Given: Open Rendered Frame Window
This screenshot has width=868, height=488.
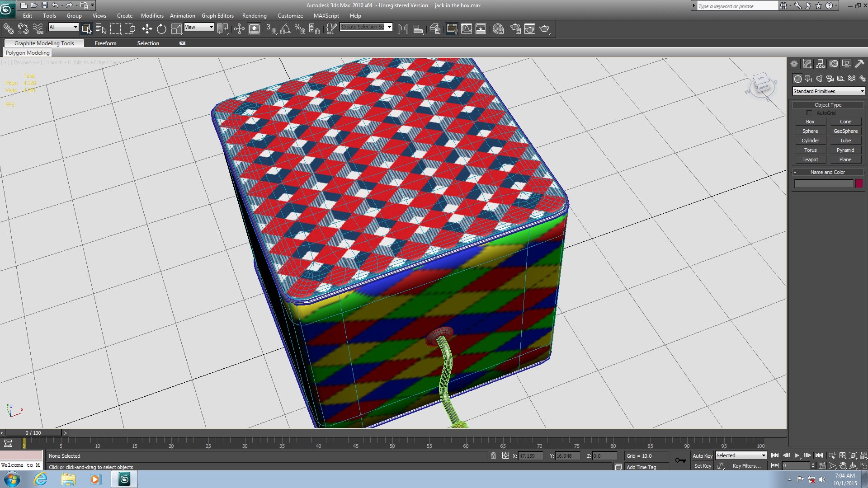Looking at the screenshot, I should point(530,29).
